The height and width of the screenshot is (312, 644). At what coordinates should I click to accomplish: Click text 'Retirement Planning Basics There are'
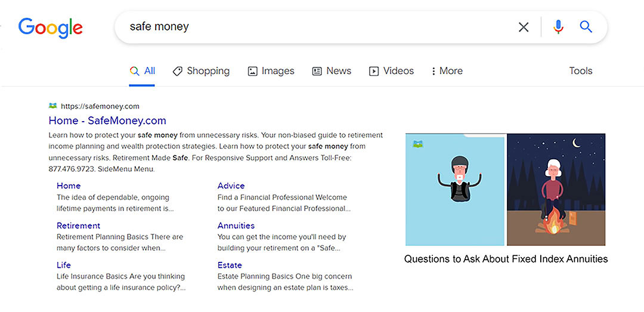[x=120, y=237]
